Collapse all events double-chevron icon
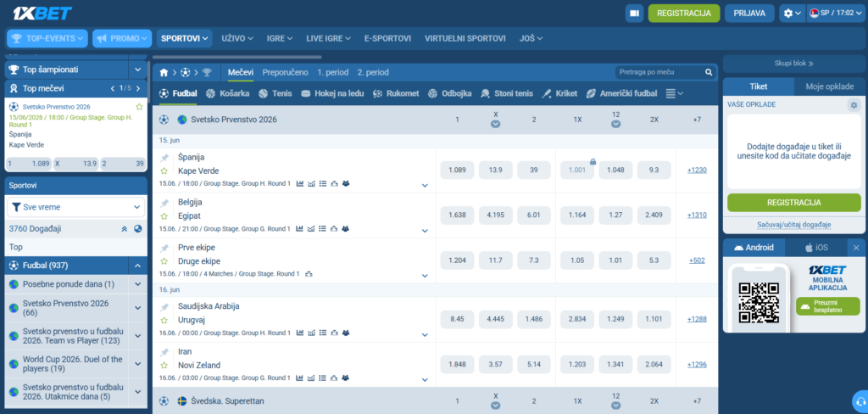This screenshot has width=868, height=414. pyautogui.click(x=124, y=228)
